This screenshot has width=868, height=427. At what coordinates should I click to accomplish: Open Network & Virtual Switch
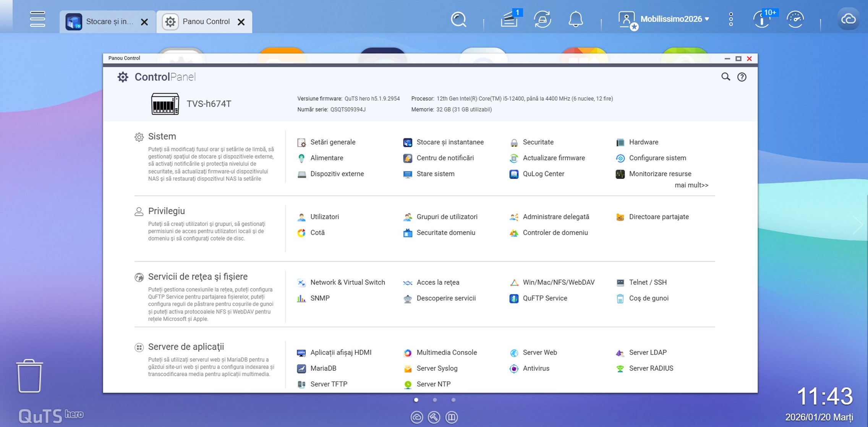coord(347,283)
